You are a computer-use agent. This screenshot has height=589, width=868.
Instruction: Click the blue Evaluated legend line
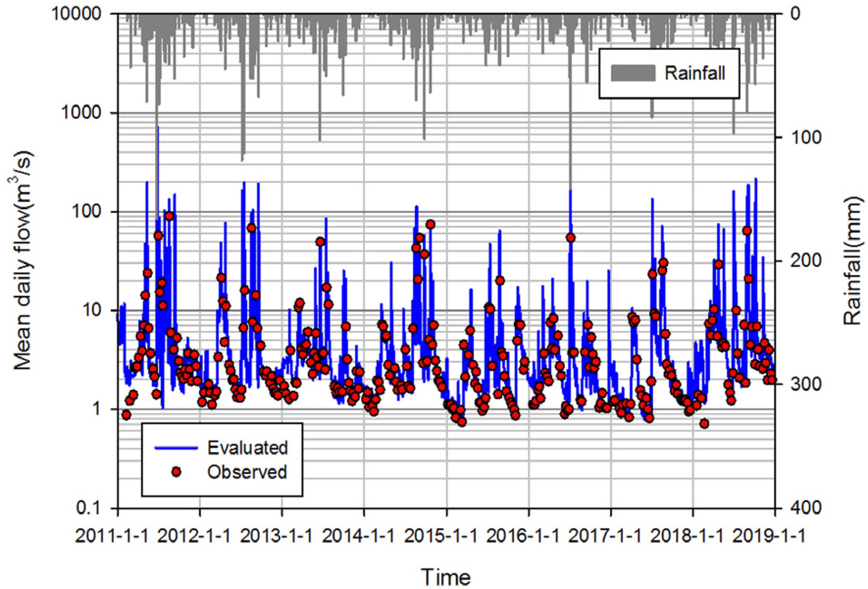click(176, 448)
